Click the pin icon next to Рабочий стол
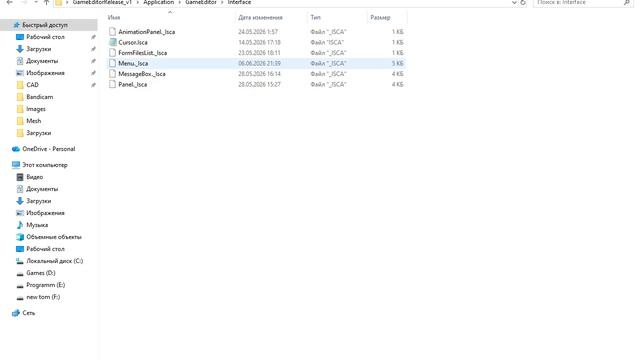640x360 pixels. pyautogui.click(x=93, y=37)
